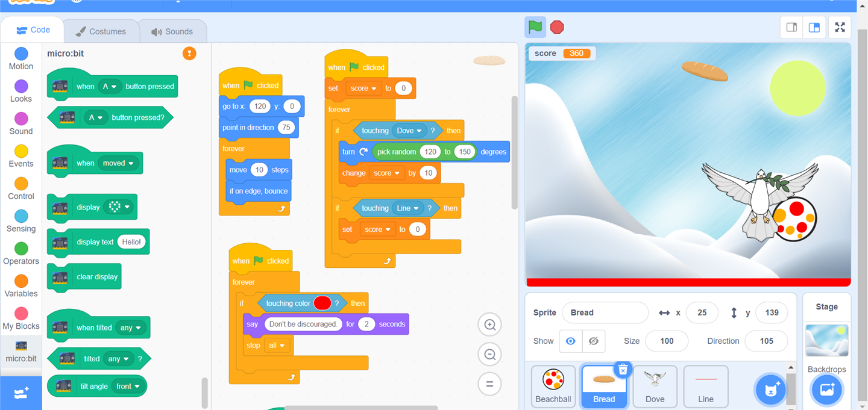Open the Sounds tab
The image size is (868, 410).
point(172,31)
